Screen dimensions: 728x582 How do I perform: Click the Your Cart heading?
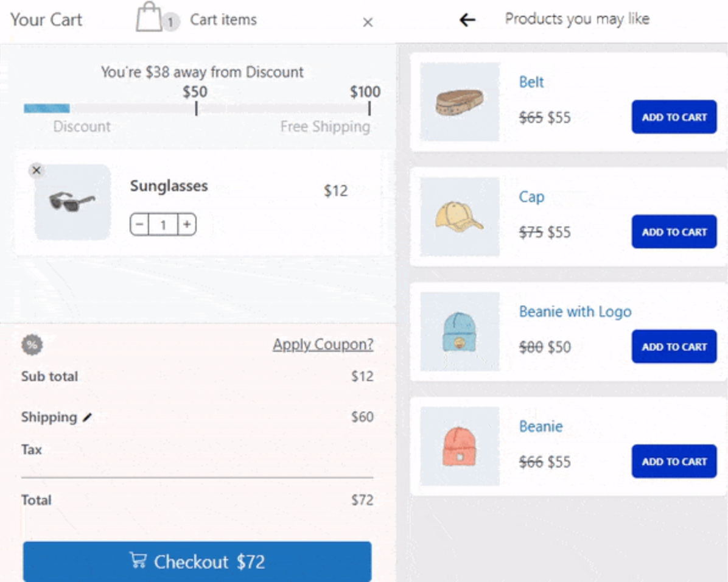pyautogui.click(x=46, y=19)
